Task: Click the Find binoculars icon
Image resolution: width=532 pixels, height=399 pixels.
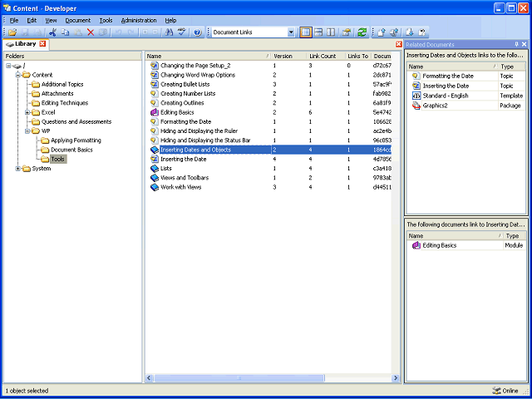Action: [169, 32]
